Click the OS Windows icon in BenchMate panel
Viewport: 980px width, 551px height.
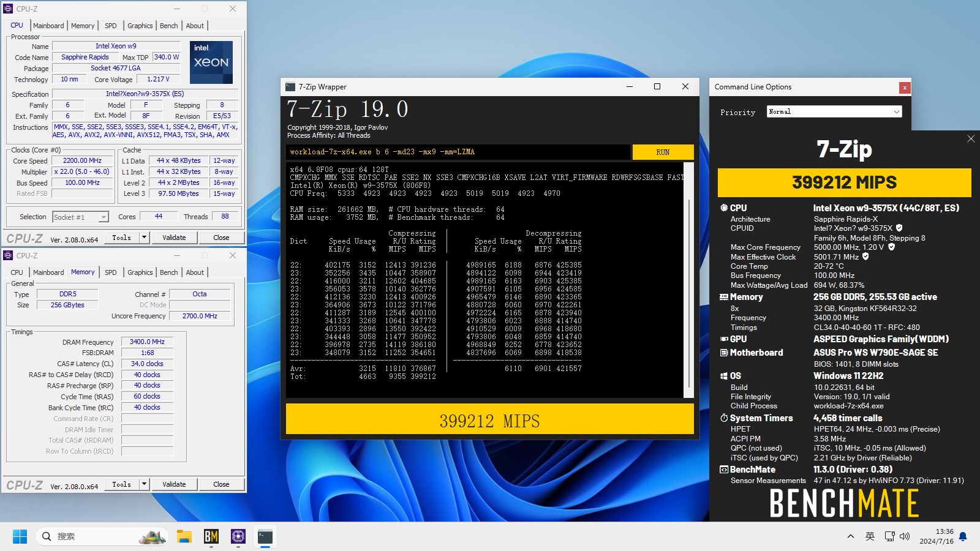pos(724,376)
